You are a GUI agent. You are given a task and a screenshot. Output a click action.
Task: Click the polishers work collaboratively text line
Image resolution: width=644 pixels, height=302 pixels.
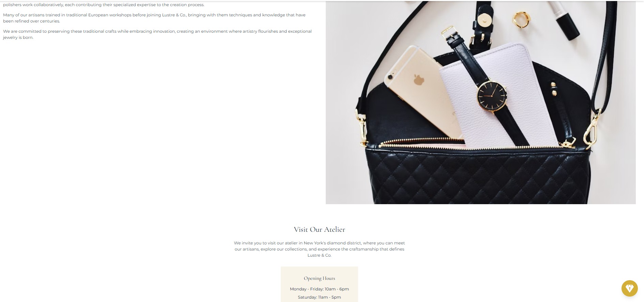pyautogui.click(x=104, y=5)
